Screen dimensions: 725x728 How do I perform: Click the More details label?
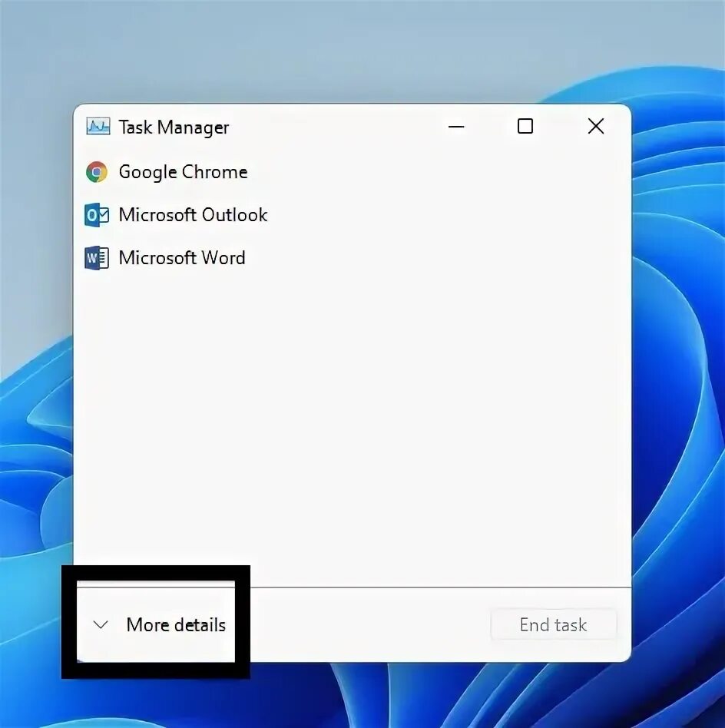176,625
